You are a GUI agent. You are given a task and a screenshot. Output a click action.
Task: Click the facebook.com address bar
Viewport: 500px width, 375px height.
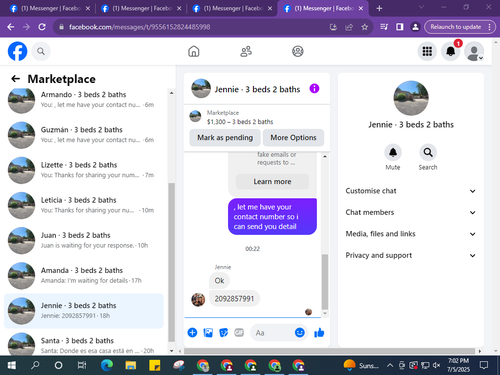pyautogui.click(x=192, y=27)
